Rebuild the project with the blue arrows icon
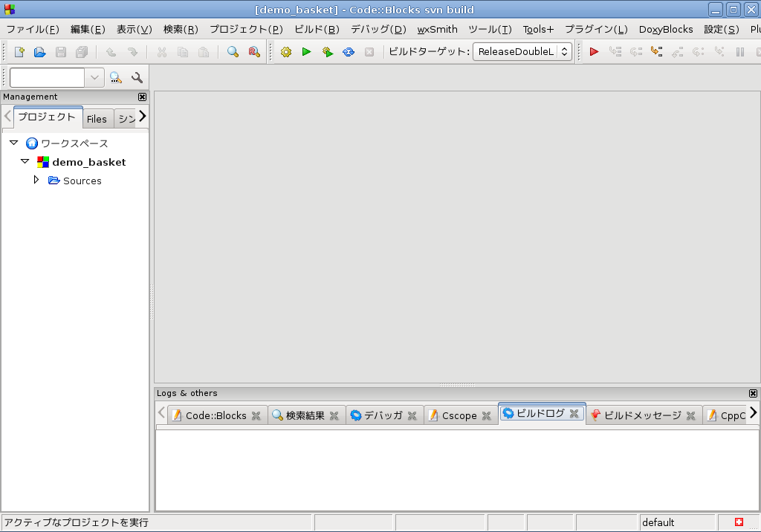Image resolution: width=761 pixels, height=532 pixels. [x=349, y=51]
